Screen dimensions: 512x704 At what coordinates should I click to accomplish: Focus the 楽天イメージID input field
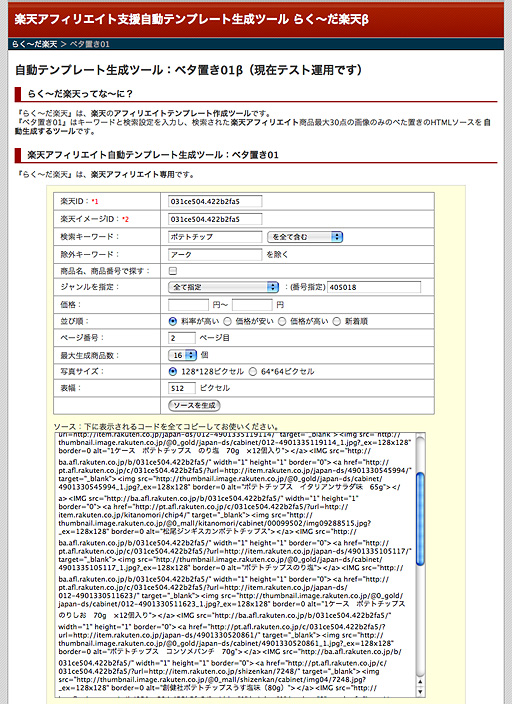[215, 219]
